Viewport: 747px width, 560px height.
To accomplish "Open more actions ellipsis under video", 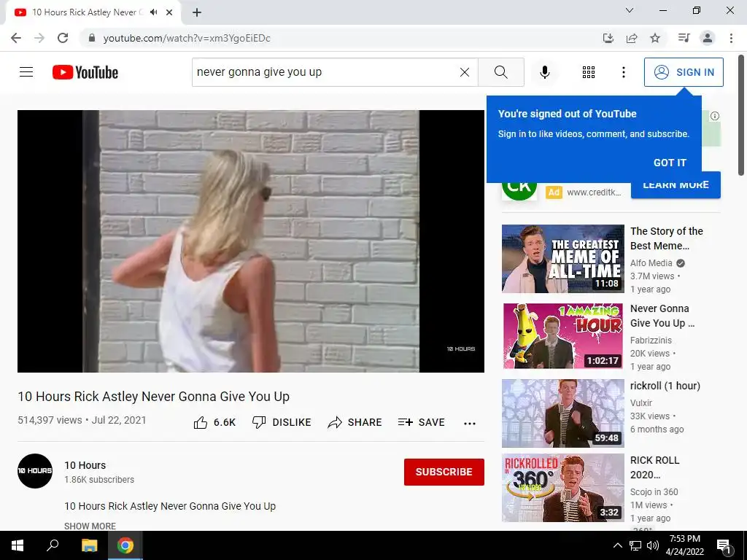I will coord(470,424).
